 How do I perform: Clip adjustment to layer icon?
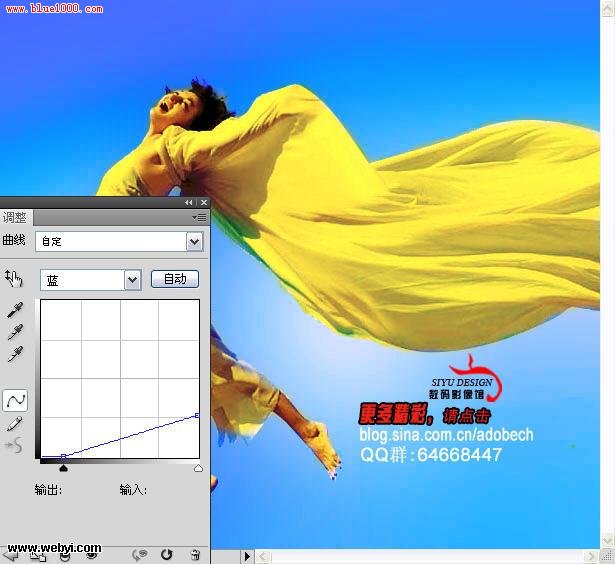pos(65,556)
